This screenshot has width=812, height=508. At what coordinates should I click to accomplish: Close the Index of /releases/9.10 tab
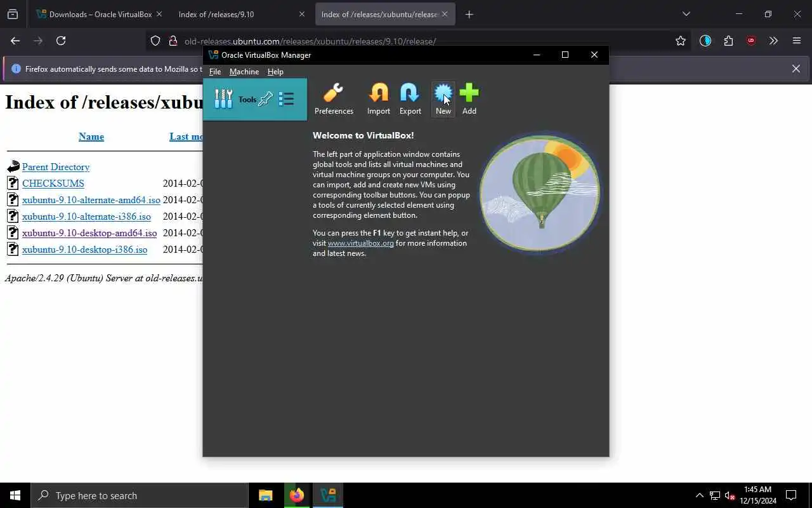302,14
